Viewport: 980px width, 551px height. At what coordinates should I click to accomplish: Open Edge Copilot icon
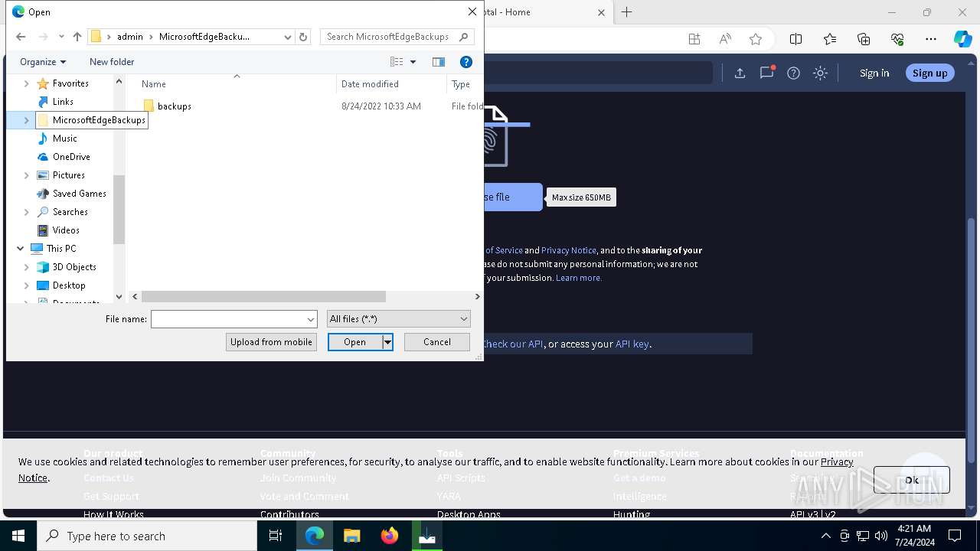962,39
